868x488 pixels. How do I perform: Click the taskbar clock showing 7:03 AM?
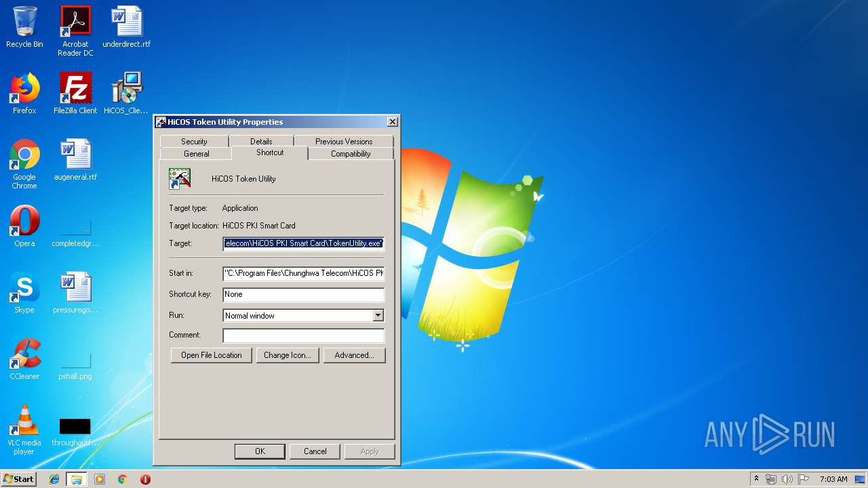click(833, 479)
